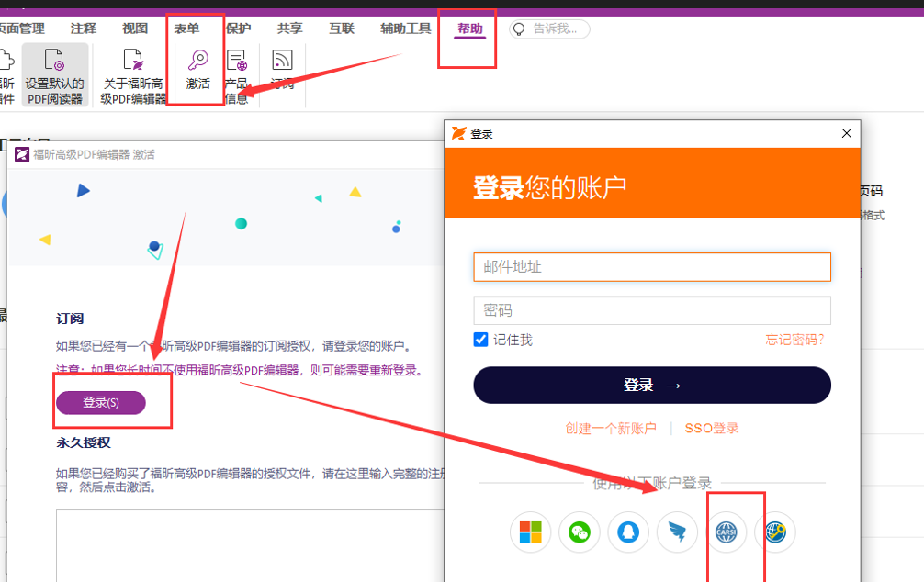Click the blue bird account login icon

click(677, 532)
